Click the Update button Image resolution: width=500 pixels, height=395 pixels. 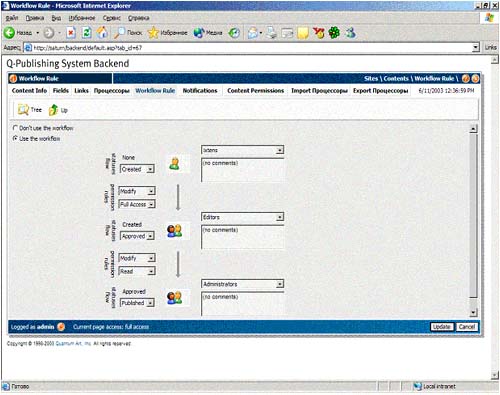point(442,327)
